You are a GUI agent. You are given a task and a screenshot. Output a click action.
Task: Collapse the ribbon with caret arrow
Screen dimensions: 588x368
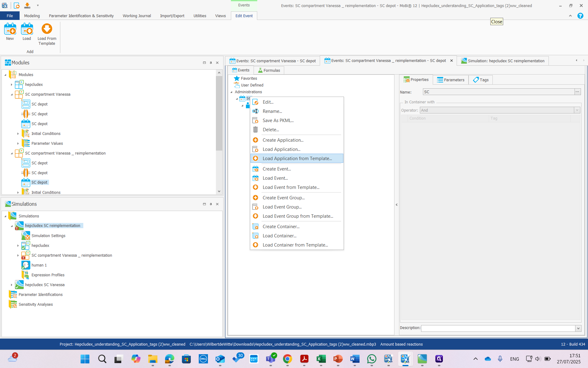point(570,16)
